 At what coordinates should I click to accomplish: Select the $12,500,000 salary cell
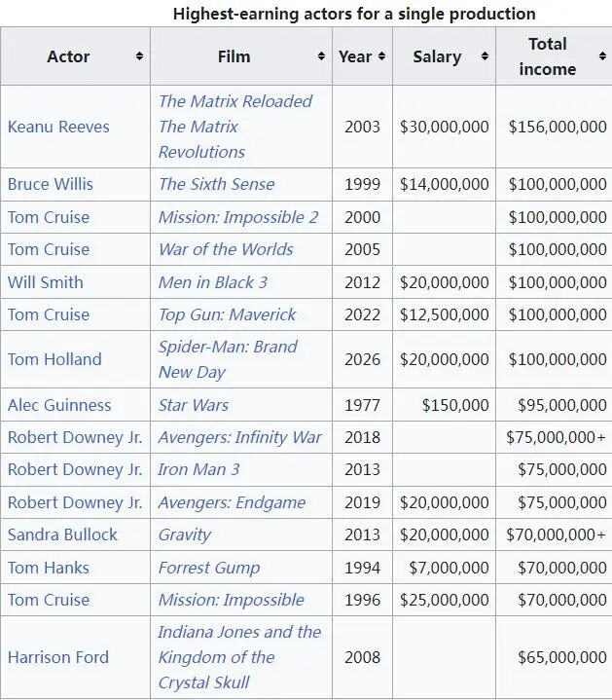(x=445, y=314)
